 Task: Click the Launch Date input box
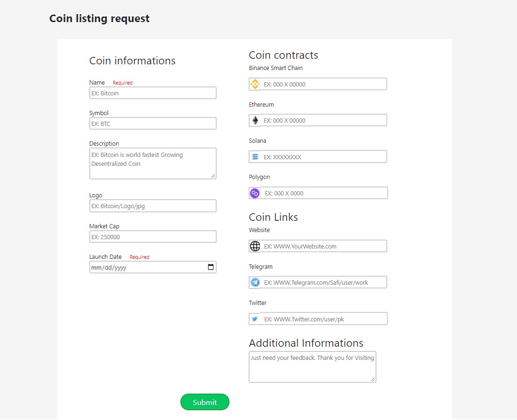coord(146,267)
